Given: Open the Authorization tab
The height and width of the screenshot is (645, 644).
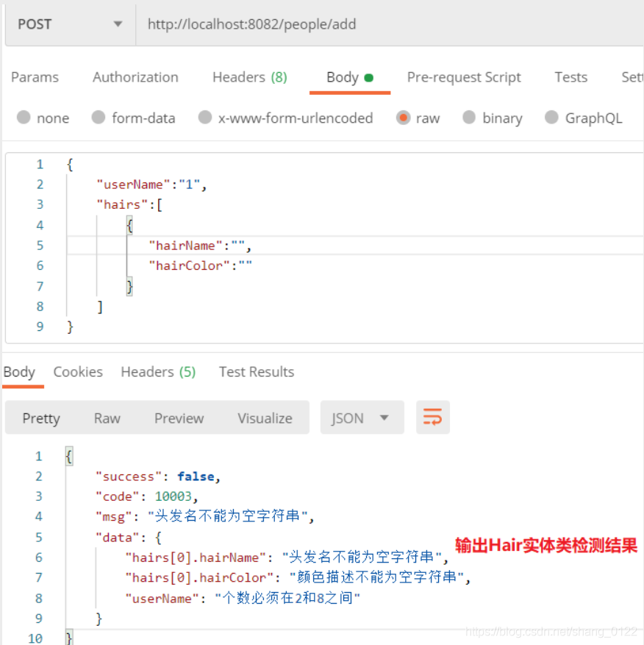Looking at the screenshot, I should 135,77.
